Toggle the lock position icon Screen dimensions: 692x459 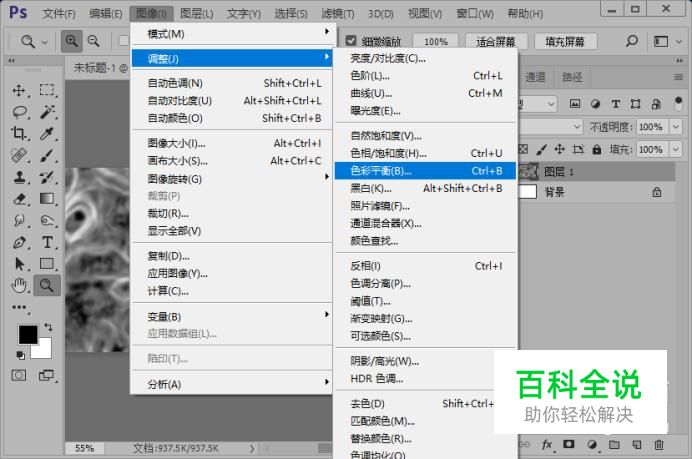pyautogui.click(x=560, y=149)
